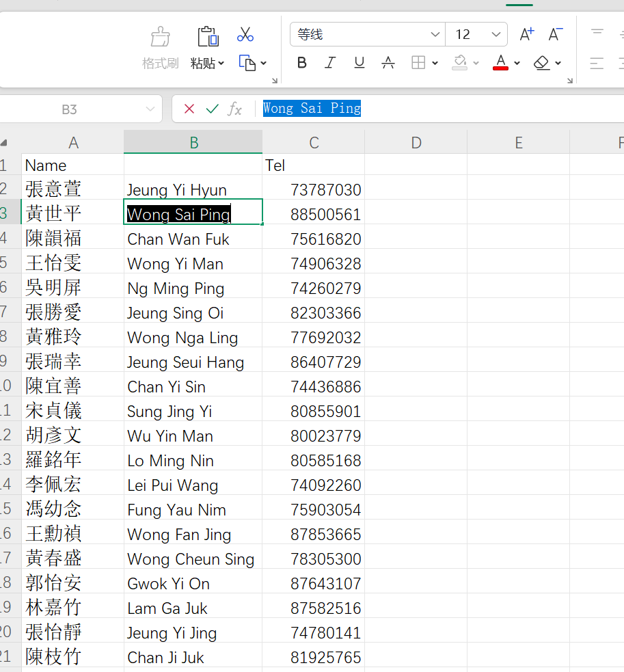Click the Paste (粘贴) clipboard icon
The width and height of the screenshot is (624, 672).
(x=208, y=36)
